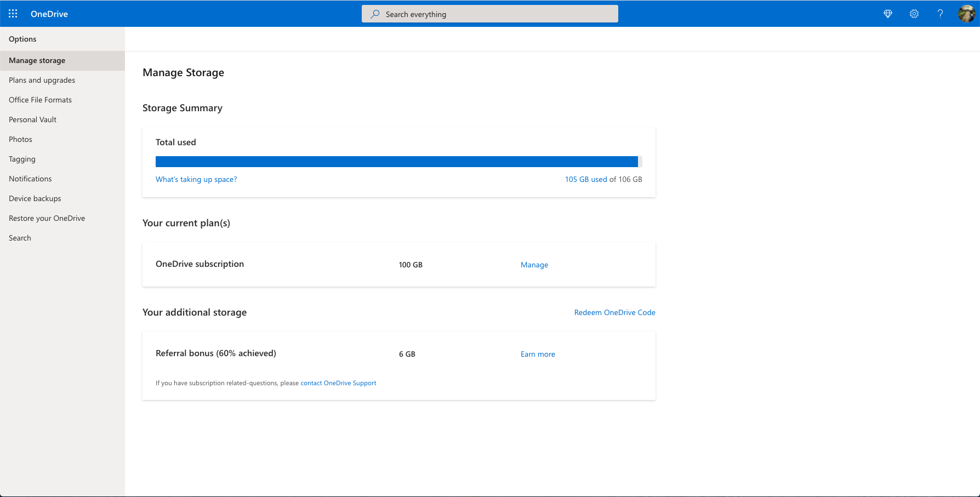Open Notifications options
The width and height of the screenshot is (980, 497).
tap(62, 179)
